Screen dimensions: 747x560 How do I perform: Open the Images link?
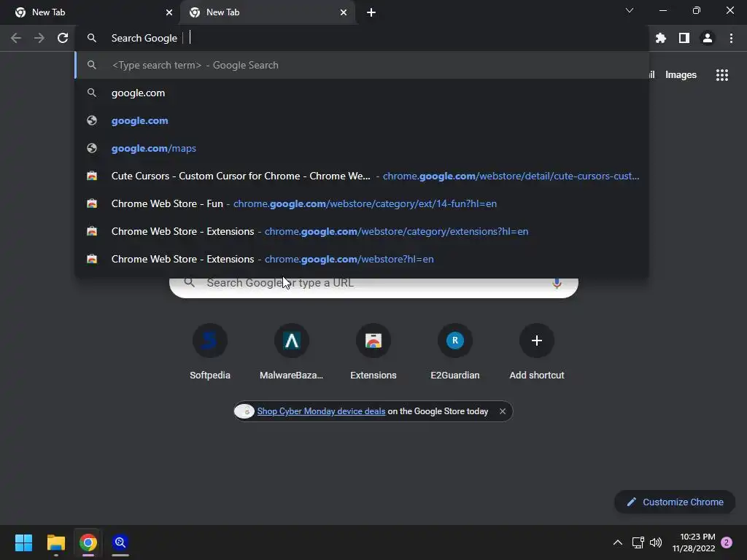pyautogui.click(x=681, y=75)
